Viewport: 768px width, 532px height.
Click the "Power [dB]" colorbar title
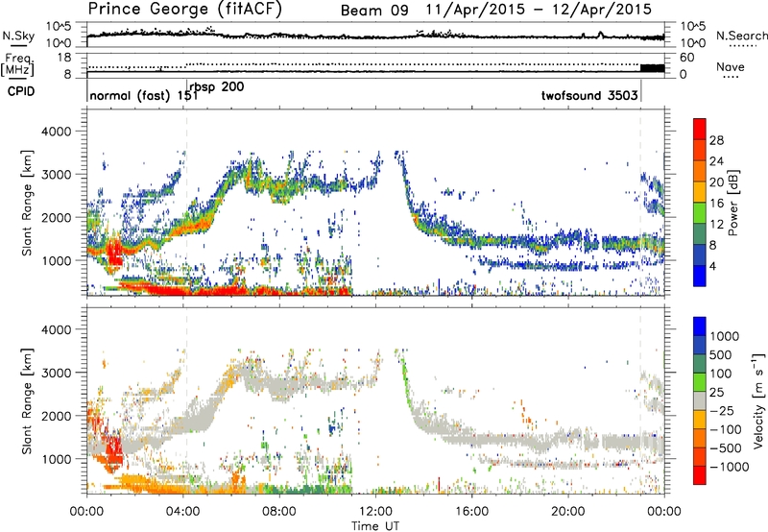click(x=732, y=203)
